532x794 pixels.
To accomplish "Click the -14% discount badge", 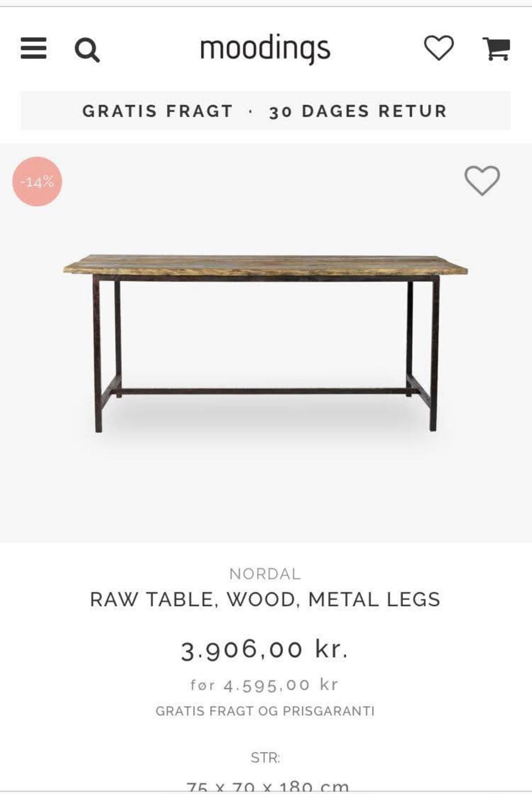I will (37, 181).
